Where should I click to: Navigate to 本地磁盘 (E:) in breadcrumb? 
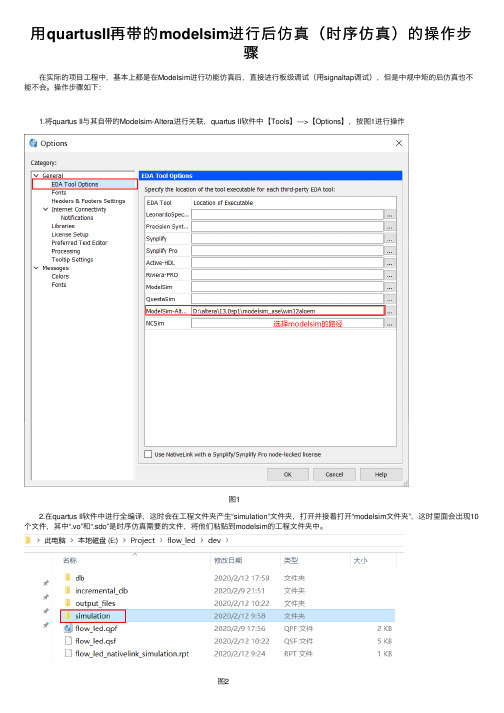[97, 540]
